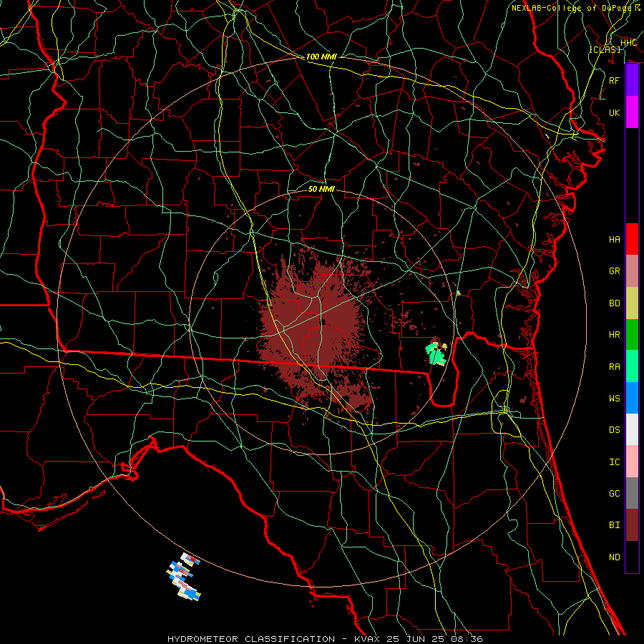Click the 08:36 time stamp
The height and width of the screenshot is (644, 644).
coord(466,639)
